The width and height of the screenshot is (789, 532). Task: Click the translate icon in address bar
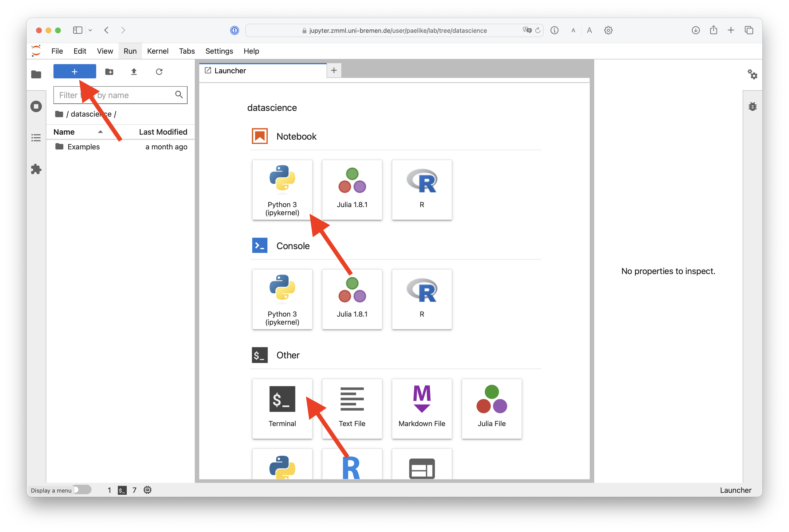(527, 30)
